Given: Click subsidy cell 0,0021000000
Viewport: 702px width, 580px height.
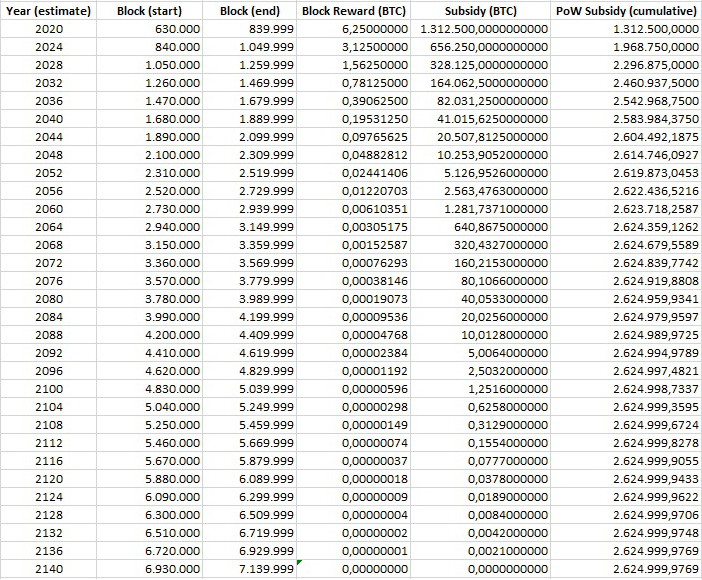Looking at the screenshot, I should [481, 551].
